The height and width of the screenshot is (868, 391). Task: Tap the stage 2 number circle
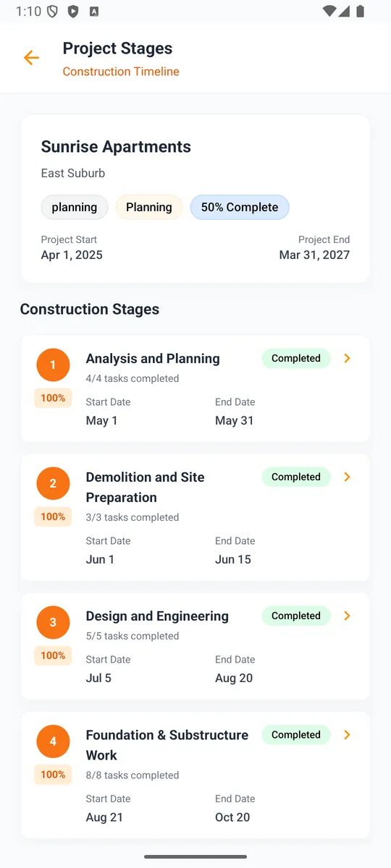click(x=53, y=484)
